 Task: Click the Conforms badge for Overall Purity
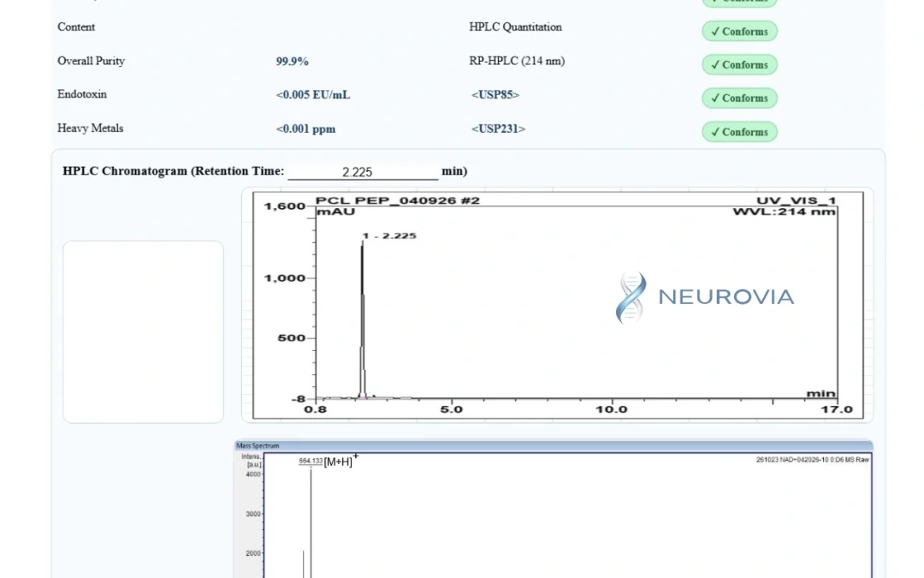coord(739,65)
